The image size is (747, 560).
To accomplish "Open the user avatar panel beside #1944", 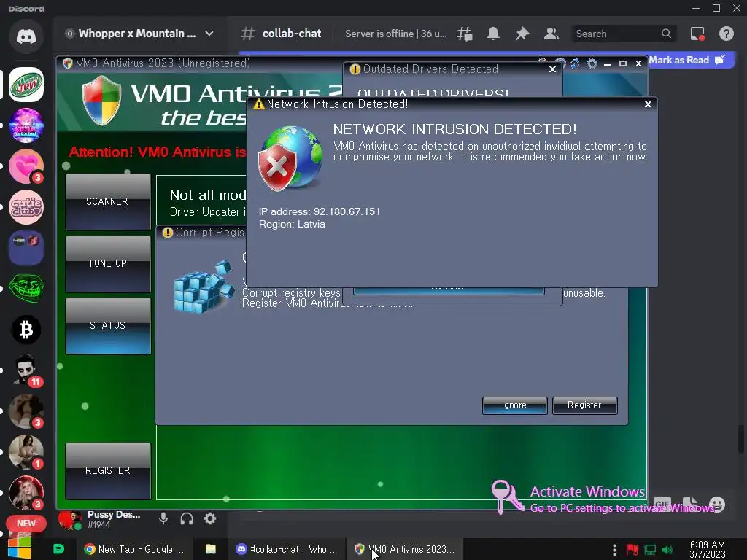I will [x=69, y=519].
